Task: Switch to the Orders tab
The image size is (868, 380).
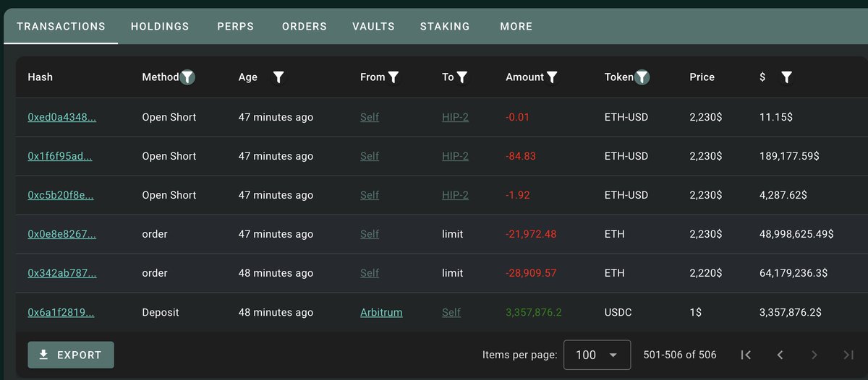Action: point(305,27)
